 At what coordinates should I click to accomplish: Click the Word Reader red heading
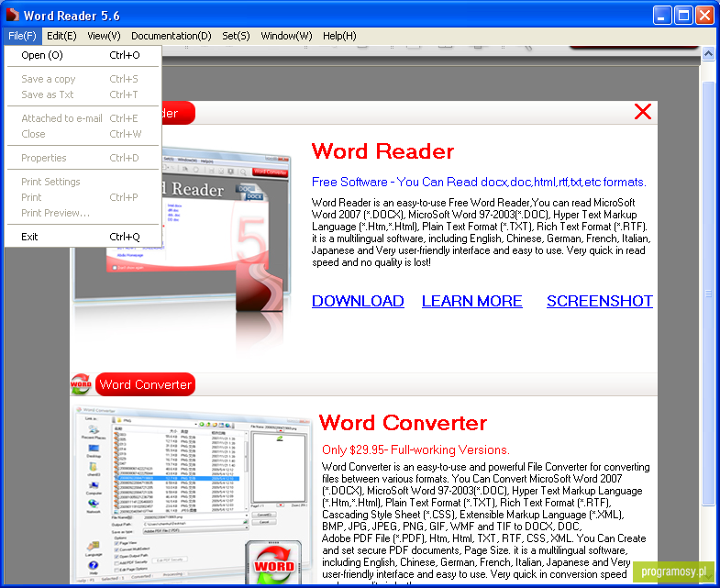click(382, 151)
